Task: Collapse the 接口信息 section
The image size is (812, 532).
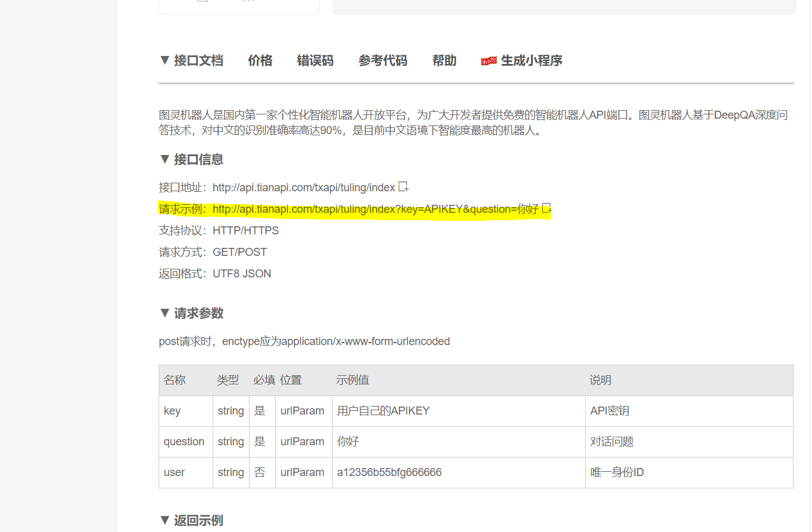Action: click(191, 159)
